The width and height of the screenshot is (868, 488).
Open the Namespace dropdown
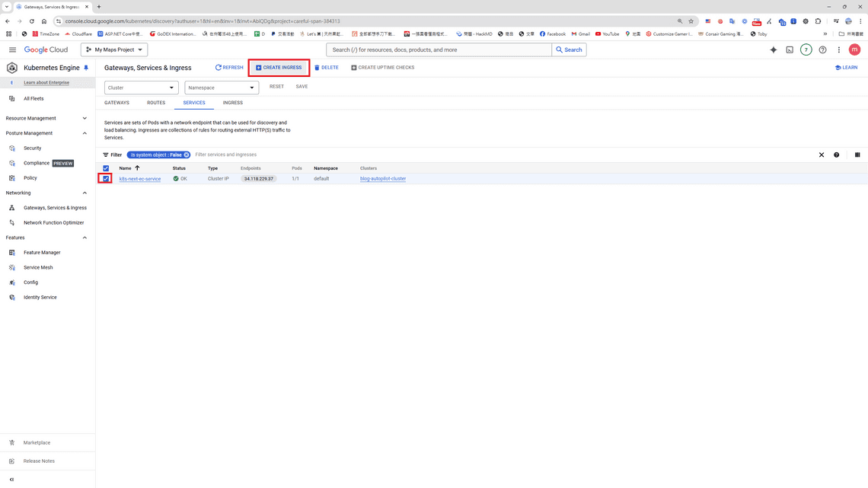[222, 88]
